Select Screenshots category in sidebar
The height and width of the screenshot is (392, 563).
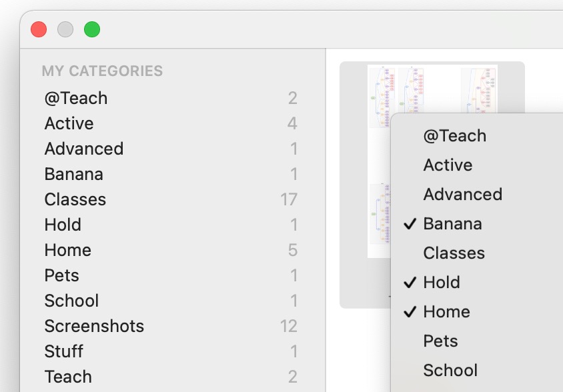pos(94,326)
